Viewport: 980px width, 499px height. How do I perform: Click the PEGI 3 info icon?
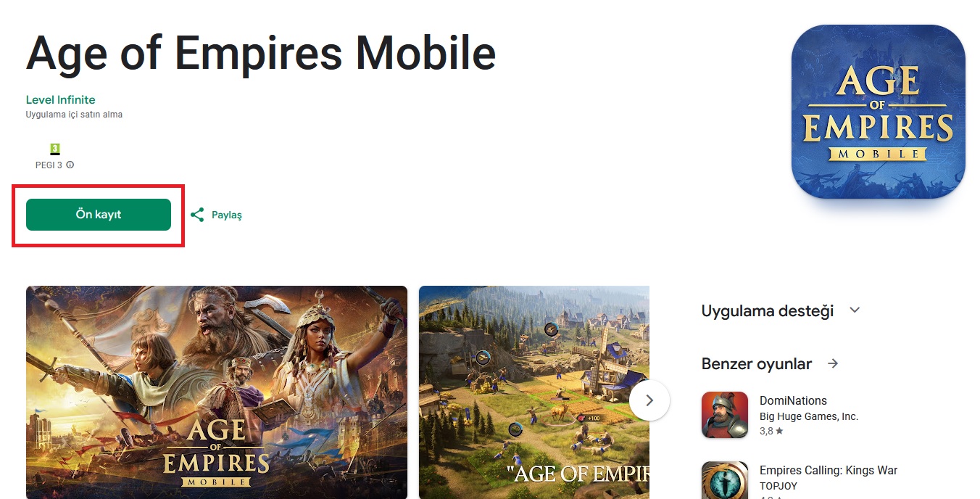(70, 165)
